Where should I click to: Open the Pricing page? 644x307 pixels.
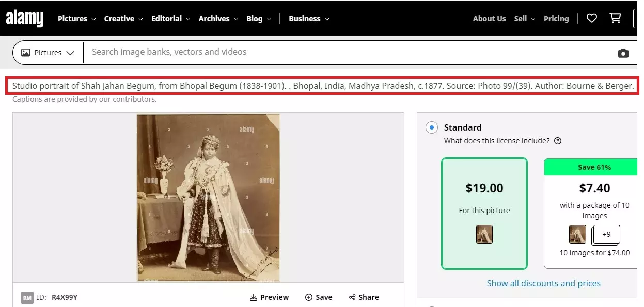click(x=556, y=19)
